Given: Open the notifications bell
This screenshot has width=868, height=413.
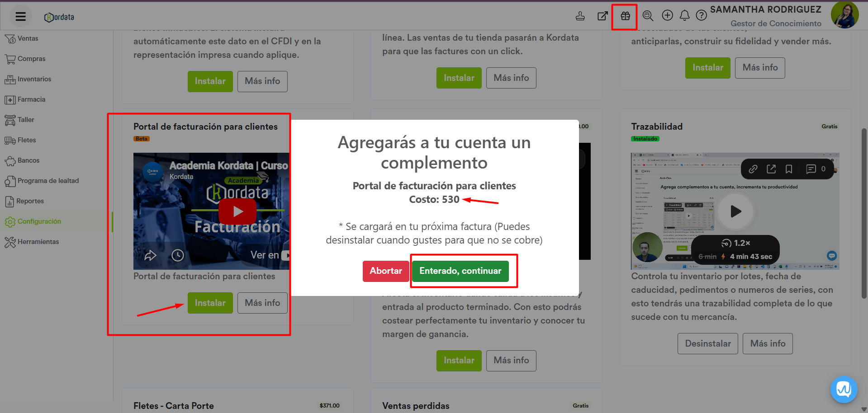Looking at the screenshot, I should [685, 16].
